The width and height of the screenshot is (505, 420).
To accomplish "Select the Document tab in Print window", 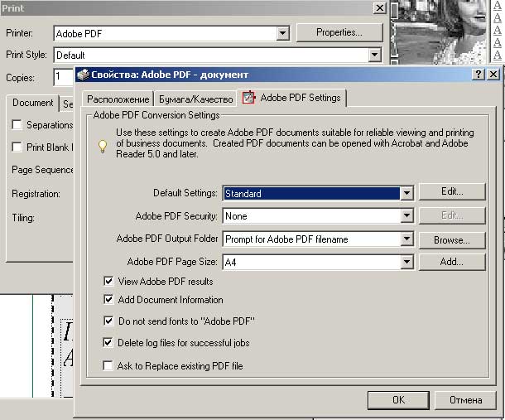I will click(32, 103).
